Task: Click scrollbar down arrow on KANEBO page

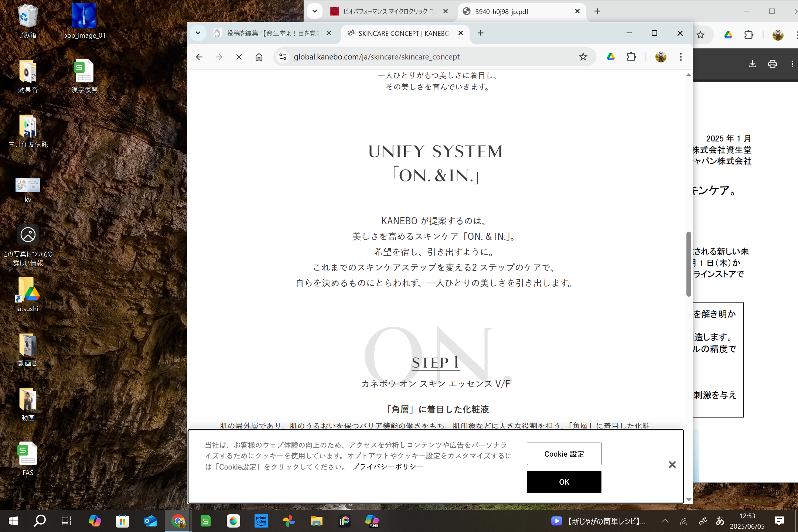Action: point(688,500)
